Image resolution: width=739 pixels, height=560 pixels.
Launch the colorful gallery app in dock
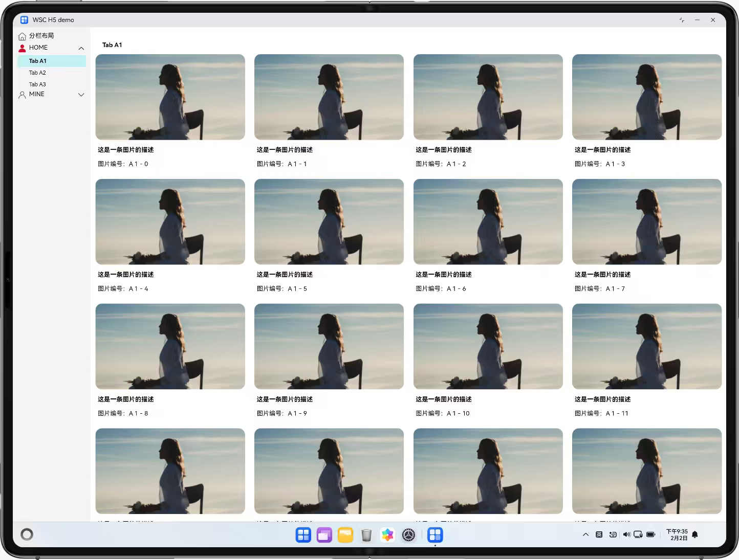387,535
